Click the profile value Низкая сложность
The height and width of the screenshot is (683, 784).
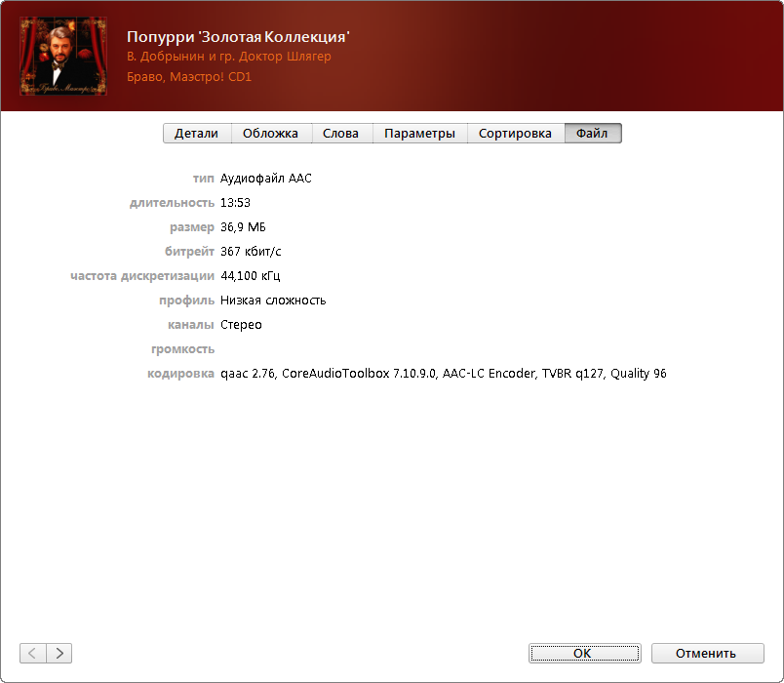coord(273,301)
